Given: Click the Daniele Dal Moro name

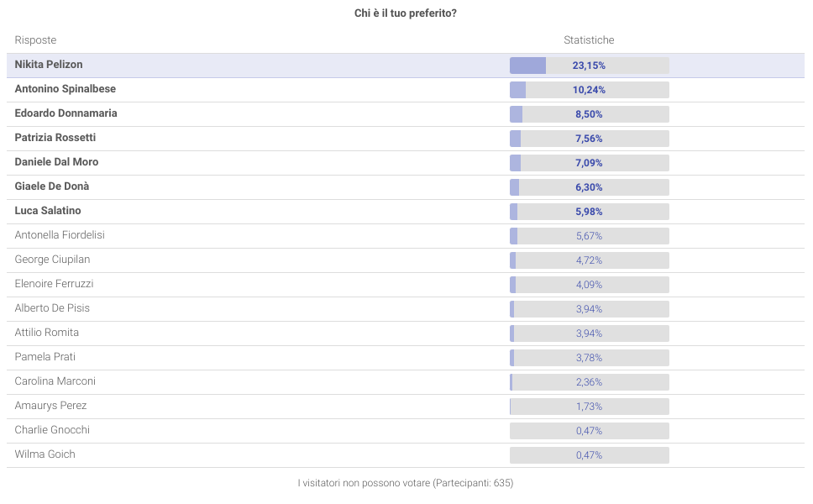Looking at the screenshot, I should (57, 162).
